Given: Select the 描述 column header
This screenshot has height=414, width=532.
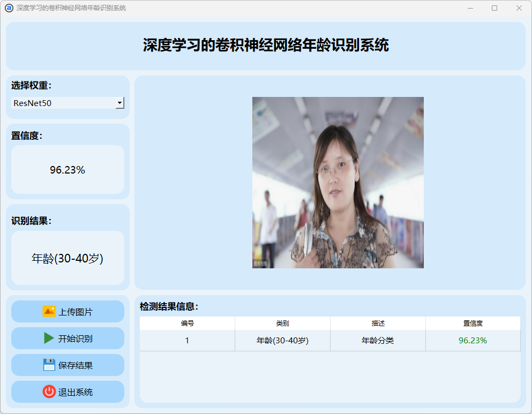Looking at the screenshot, I should [378, 323].
